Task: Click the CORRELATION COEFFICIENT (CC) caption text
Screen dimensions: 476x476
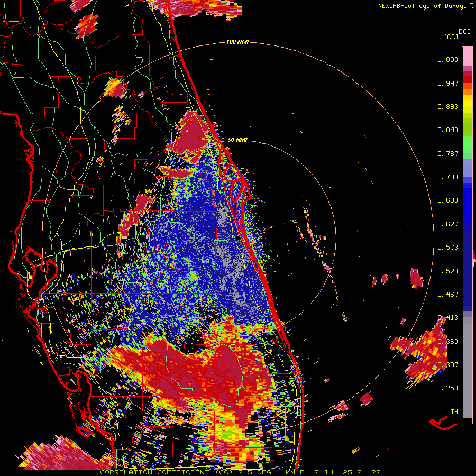Action: point(167,472)
